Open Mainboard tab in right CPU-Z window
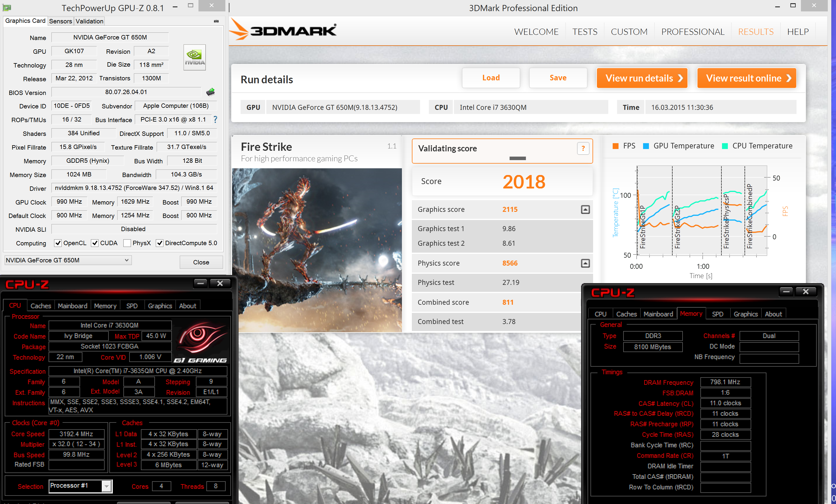Viewport: 836px width, 504px height. (658, 314)
